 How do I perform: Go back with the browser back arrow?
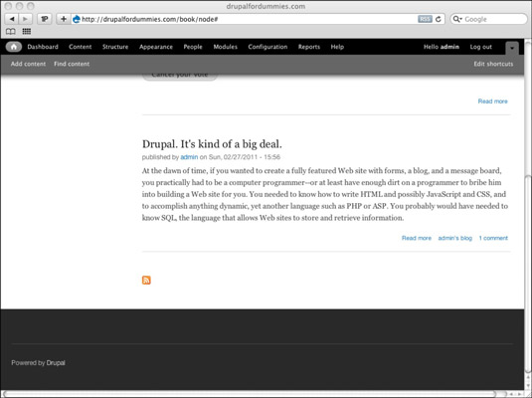click(x=12, y=19)
